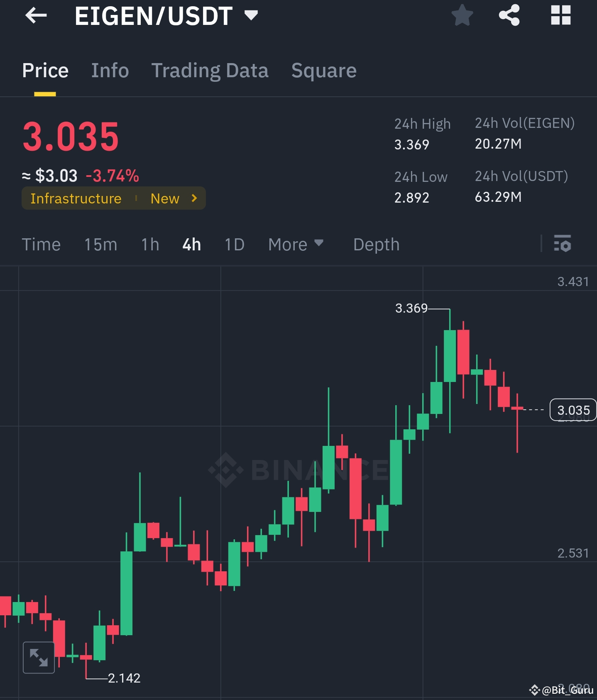The width and height of the screenshot is (597, 700).
Task: Tap the 3.035 current price label
Action: (574, 410)
